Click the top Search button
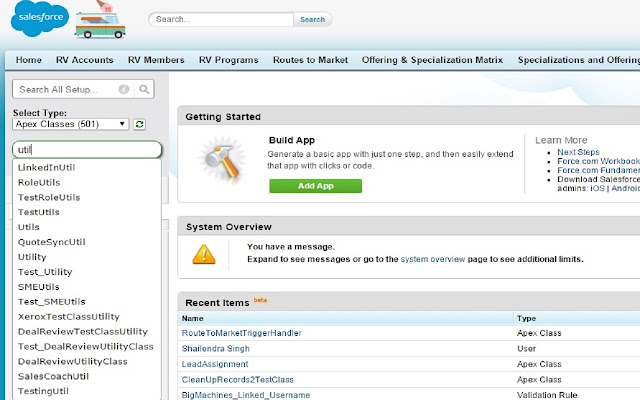Image resolution: width=640 pixels, height=400 pixels. click(313, 19)
